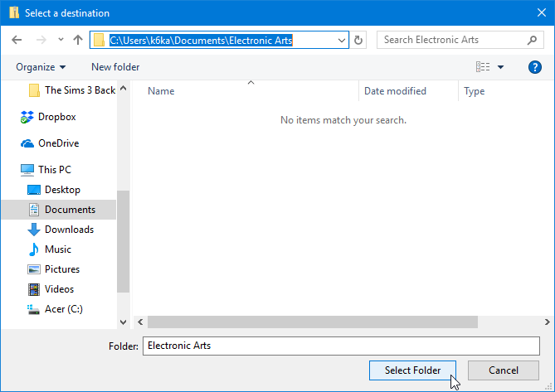Open the Pictures library
The height and width of the screenshot is (392, 555).
tap(62, 269)
